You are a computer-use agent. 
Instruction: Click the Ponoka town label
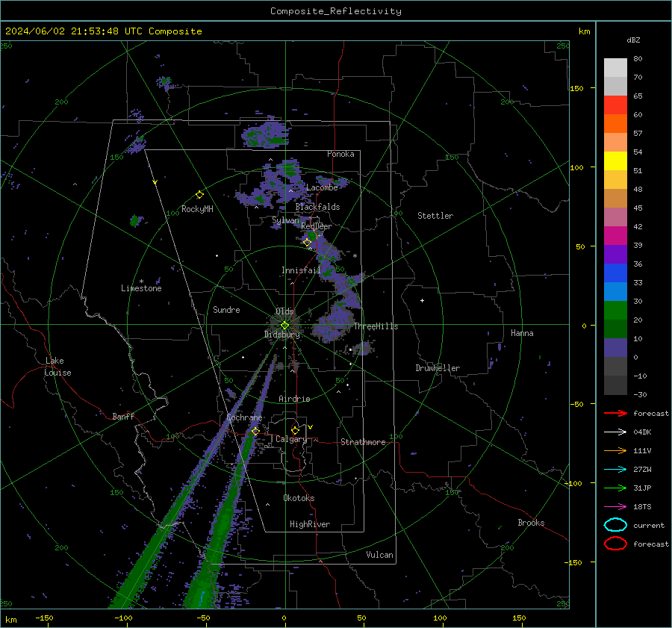coord(340,154)
